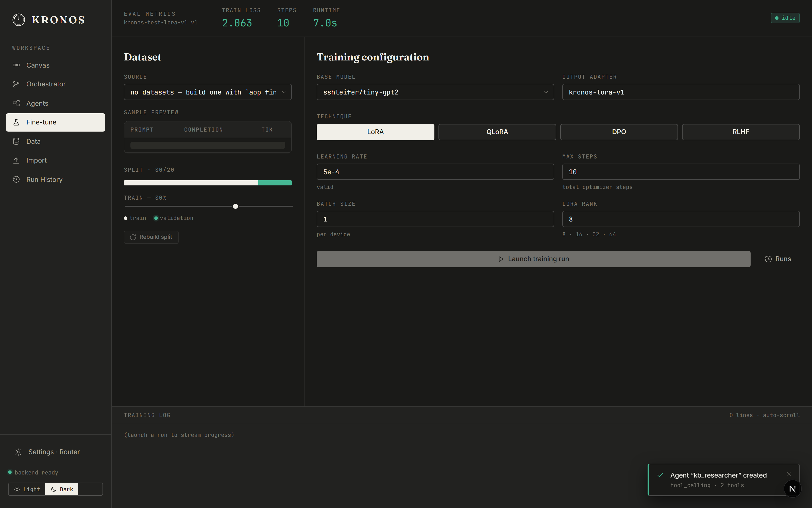Click the Settings gear icon
Screen dimensions: 812x508
pos(19,452)
